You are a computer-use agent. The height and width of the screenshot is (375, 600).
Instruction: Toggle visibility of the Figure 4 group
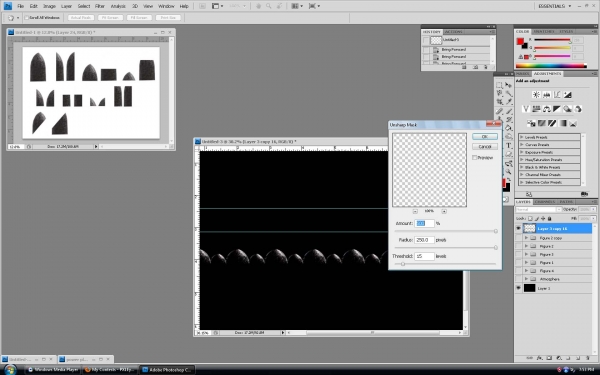(518, 271)
